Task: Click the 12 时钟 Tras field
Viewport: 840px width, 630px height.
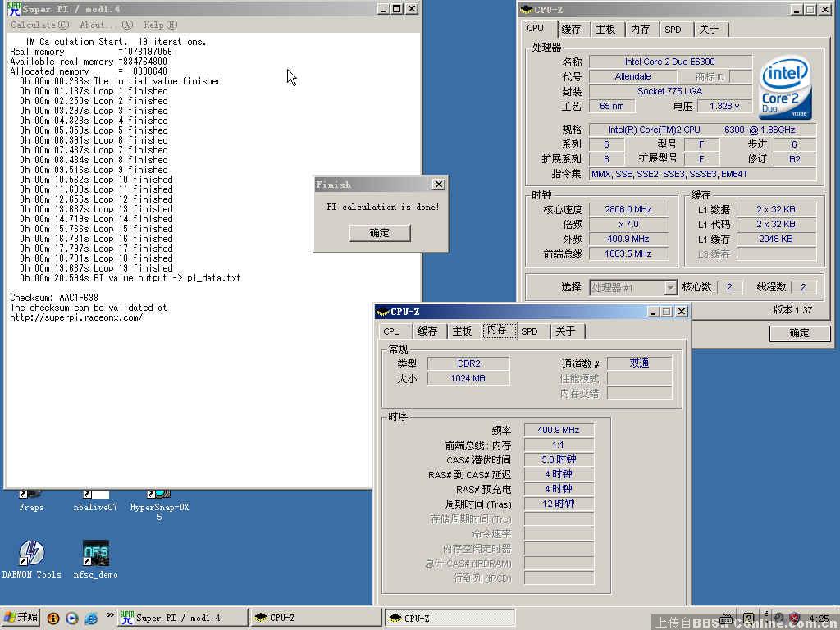Action: click(558, 504)
